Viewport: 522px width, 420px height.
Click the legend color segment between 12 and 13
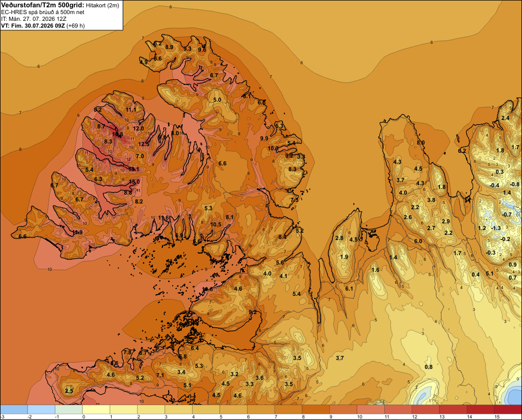tap(425, 409)
